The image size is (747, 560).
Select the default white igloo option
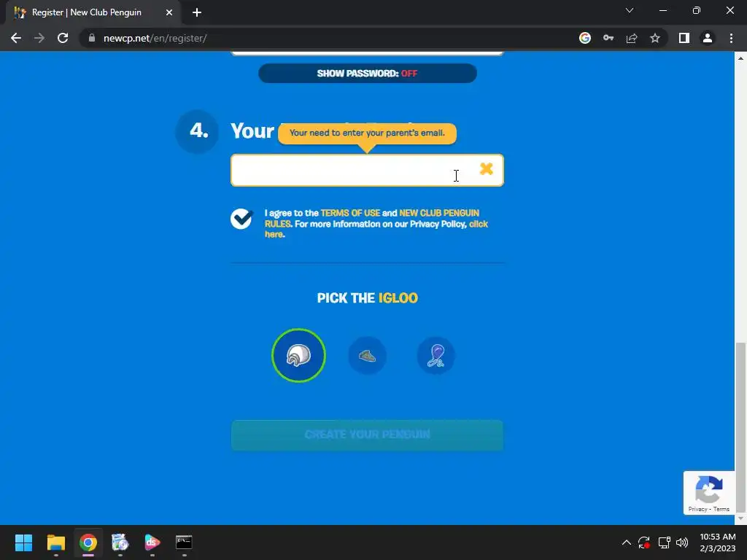(298, 355)
